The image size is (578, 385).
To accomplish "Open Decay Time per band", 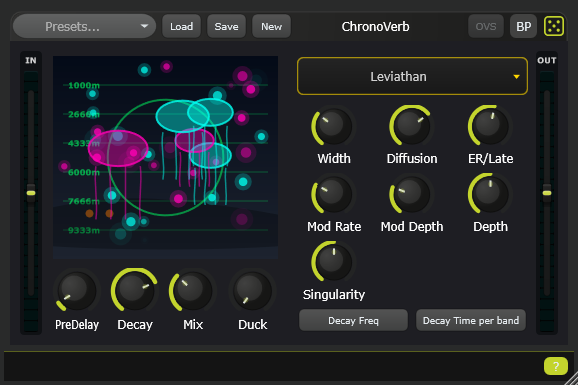I will 471,320.
